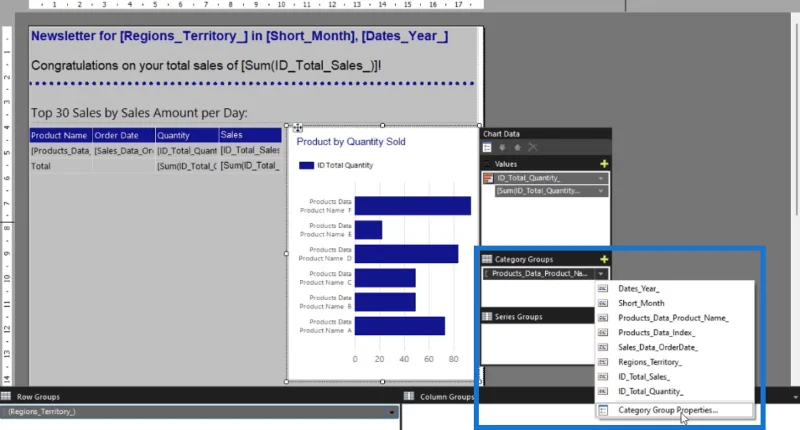Viewport: 800px width, 430px height.
Task: Click the bar for Product Name F
Action: (413, 206)
